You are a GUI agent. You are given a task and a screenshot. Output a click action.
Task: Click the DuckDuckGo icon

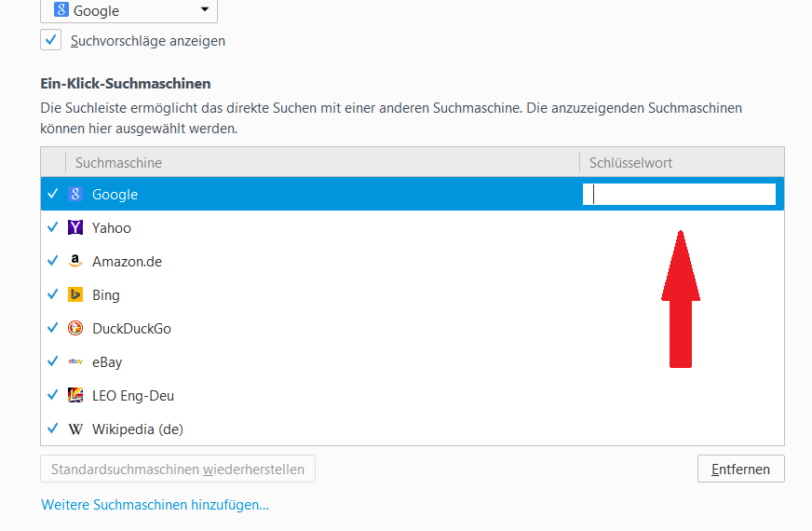point(75,329)
